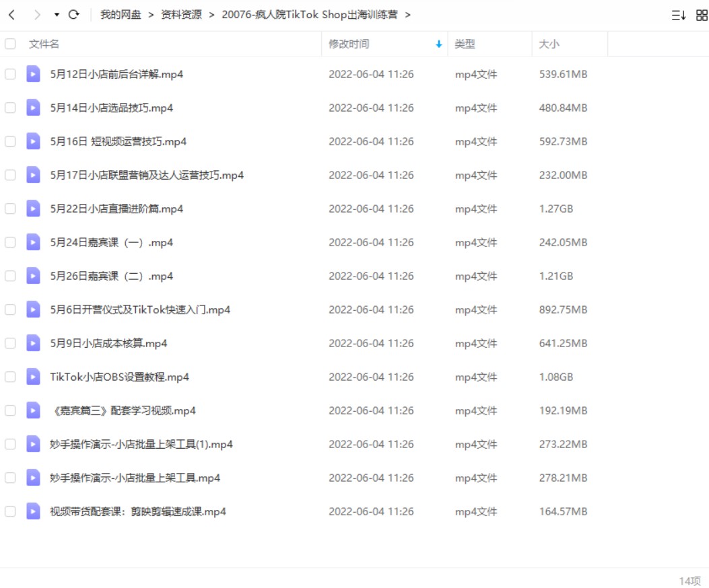Navigate to 资料资源 breadcrumb
This screenshot has height=588, width=709.
(x=181, y=15)
